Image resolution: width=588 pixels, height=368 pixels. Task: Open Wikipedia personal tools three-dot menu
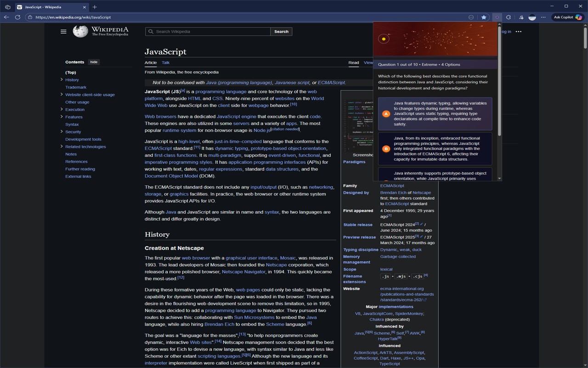point(519,32)
